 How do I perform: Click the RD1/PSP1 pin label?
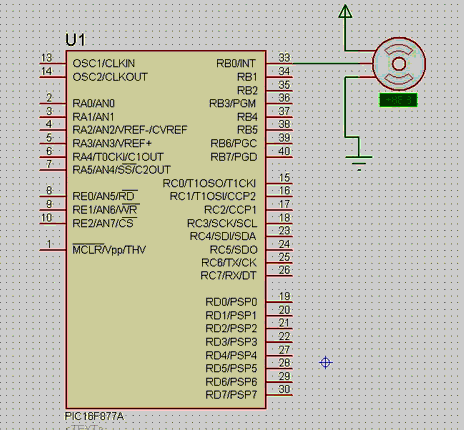[x=231, y=315]
